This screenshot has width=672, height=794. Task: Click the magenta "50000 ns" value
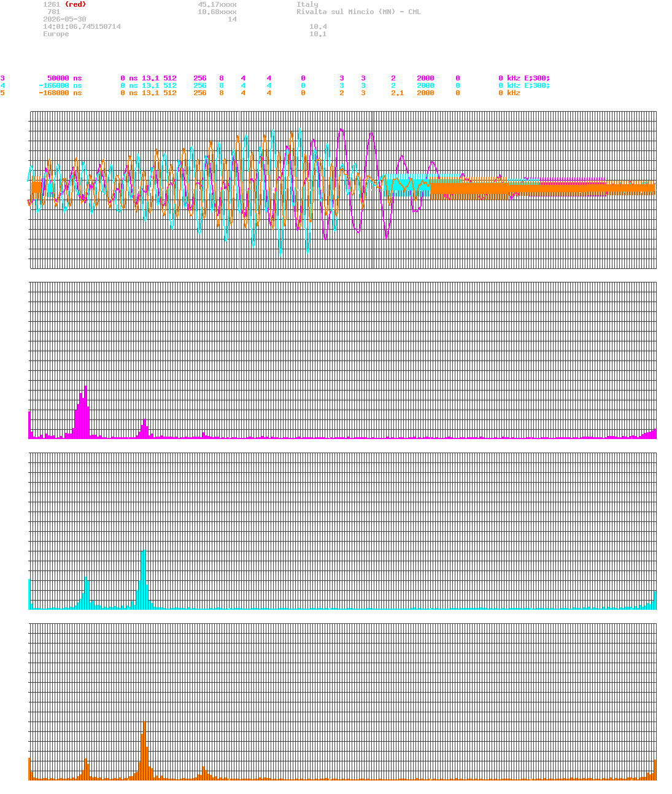point(64,78)
